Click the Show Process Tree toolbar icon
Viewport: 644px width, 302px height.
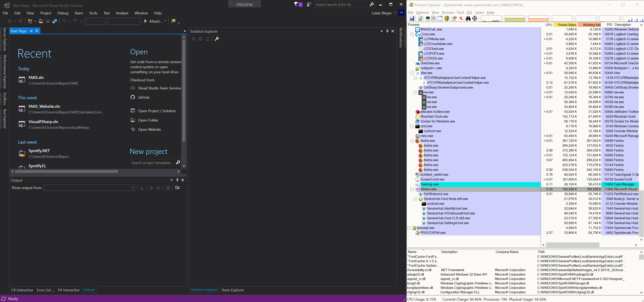click(x=434, y=19)
